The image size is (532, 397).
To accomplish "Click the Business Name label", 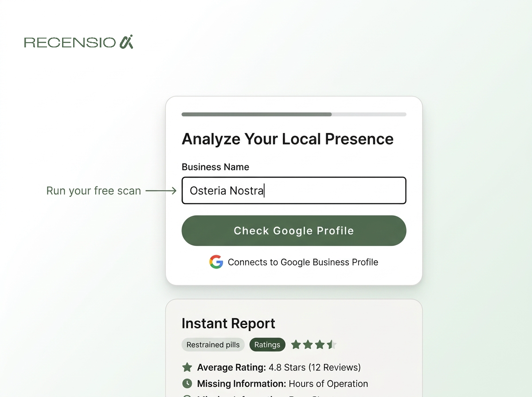I will [215, 167].
